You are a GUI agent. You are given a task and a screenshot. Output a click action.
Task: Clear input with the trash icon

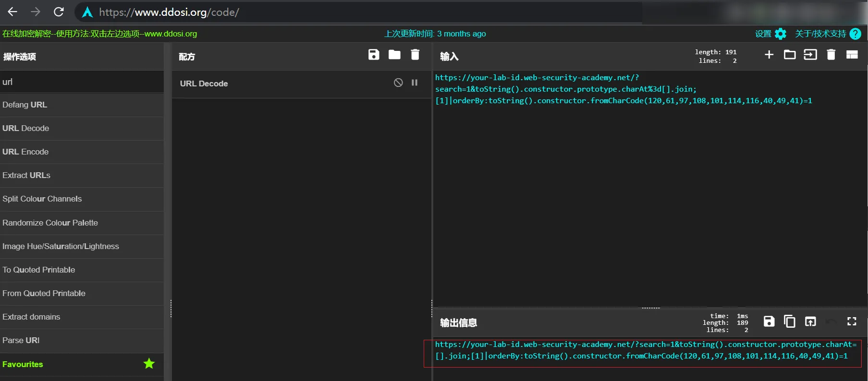coord(831,55)
